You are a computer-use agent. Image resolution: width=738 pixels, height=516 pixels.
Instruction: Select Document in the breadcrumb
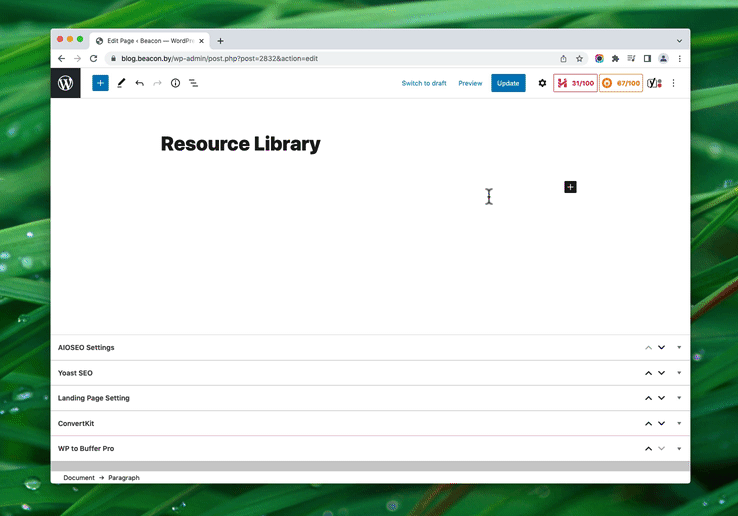pyautogui.click(x=79, y=477)
